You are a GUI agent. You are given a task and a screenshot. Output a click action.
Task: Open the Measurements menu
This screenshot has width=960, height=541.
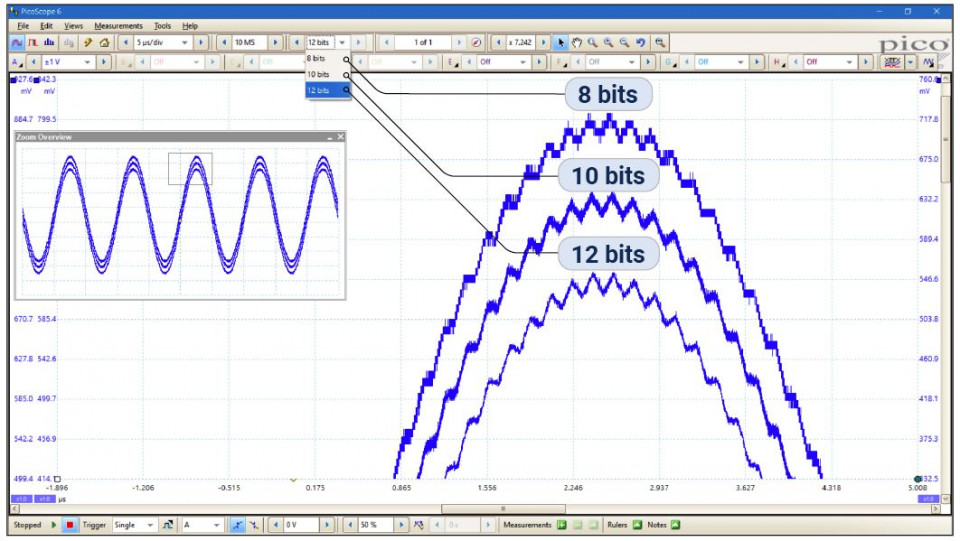pos(118,25)
